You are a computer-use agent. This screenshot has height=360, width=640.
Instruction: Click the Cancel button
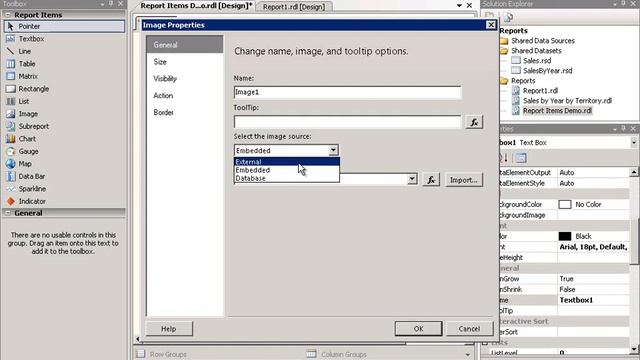click(469, 329)
